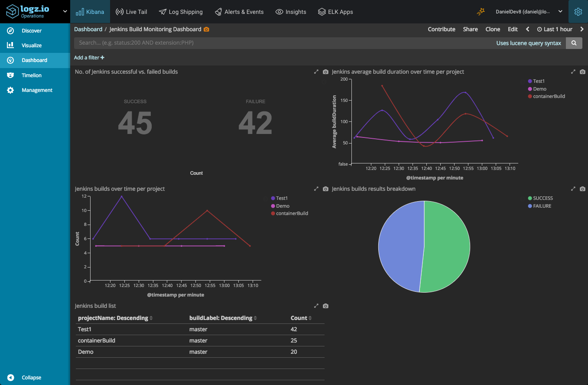Select the containerBuild table cell
588x385 pixels.
97,340
